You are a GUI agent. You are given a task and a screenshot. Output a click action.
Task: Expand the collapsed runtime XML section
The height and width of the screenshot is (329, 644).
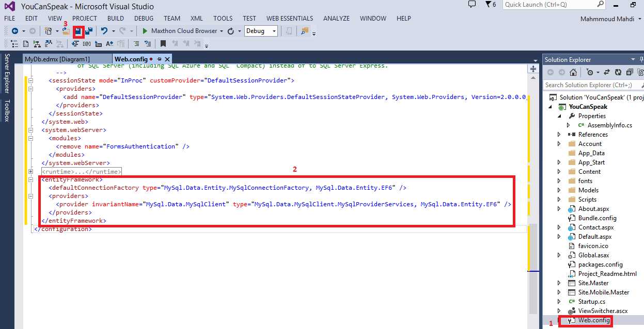pos(31,171)
